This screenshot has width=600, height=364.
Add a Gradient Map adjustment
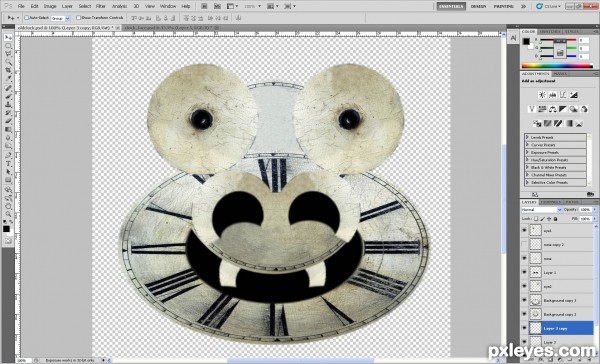tap(569, 123)
